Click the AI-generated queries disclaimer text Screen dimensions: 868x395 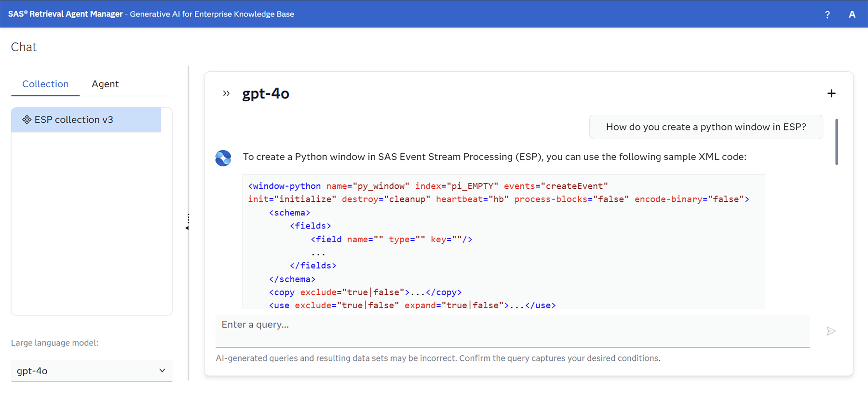pos(438,358)
